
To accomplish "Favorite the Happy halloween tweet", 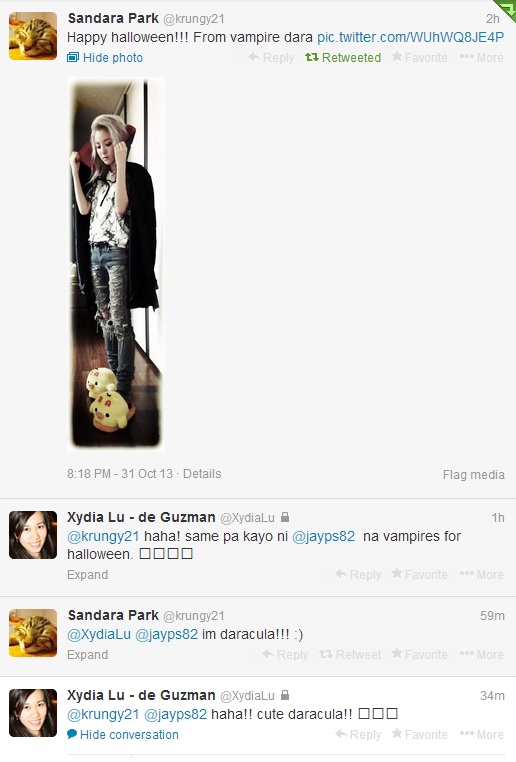I will pos(420,57).
